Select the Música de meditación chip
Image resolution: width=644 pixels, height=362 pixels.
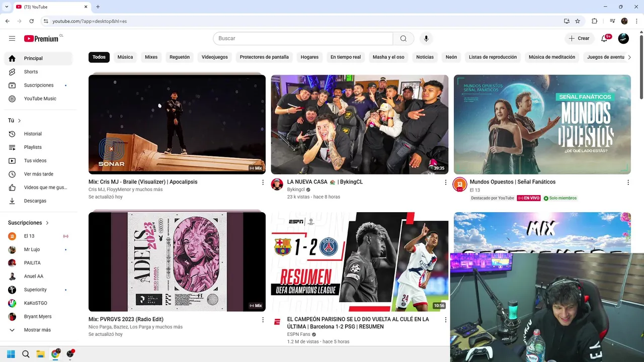coord(552,57)
